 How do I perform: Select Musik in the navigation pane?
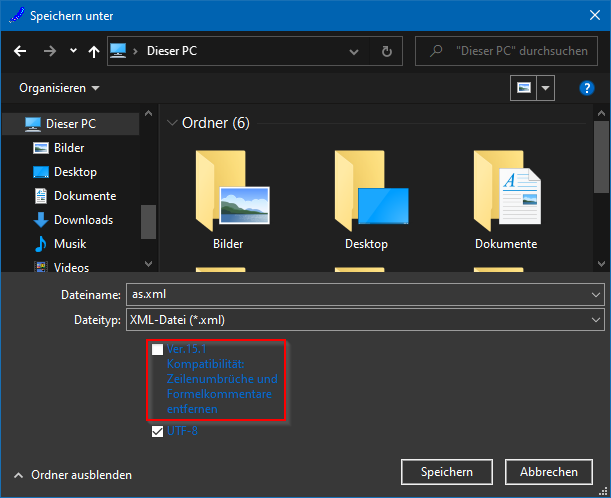70,244
